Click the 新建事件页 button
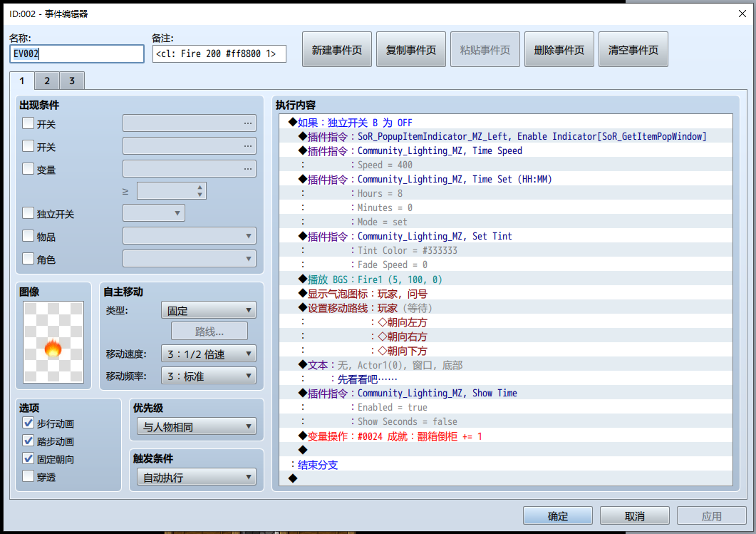The height and width of the screenshot is (534, 756). (x=337, y=49)
